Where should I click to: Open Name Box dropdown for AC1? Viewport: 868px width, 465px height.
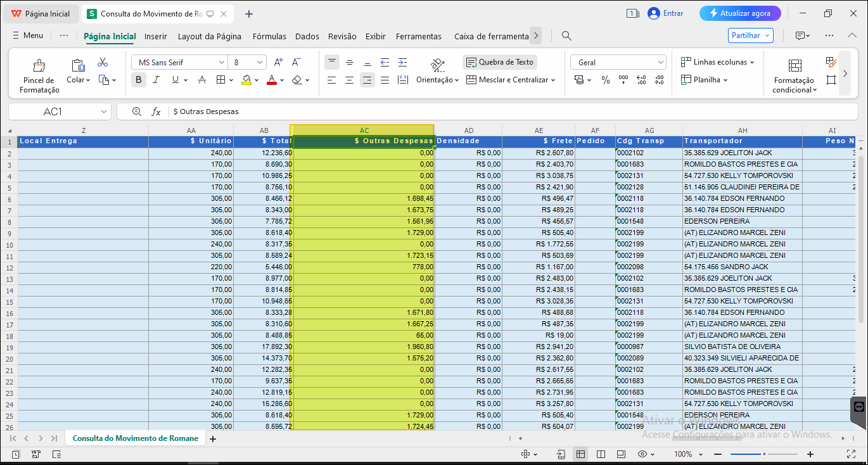click(x=105, y=111)
